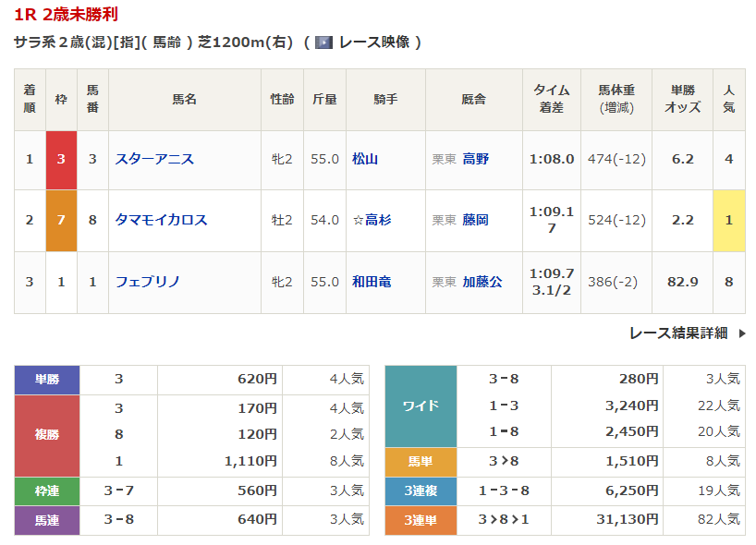Click 1R 2歳未勝利 race title
This screenshot has height=545, width=756.
point(66,15)
